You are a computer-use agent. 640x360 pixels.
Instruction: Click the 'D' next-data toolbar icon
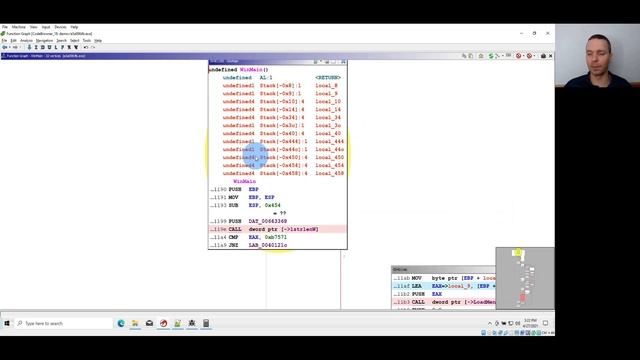(42, 47)
